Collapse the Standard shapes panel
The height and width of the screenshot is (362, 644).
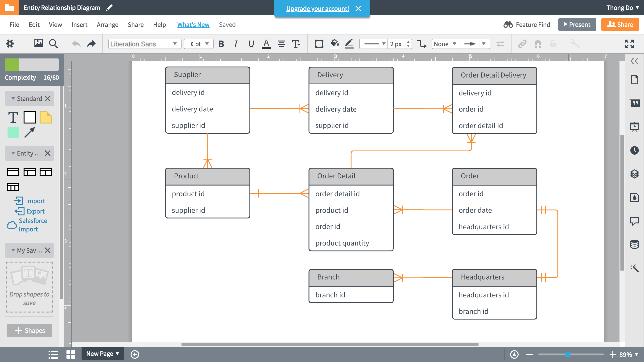tap(12, 98)
